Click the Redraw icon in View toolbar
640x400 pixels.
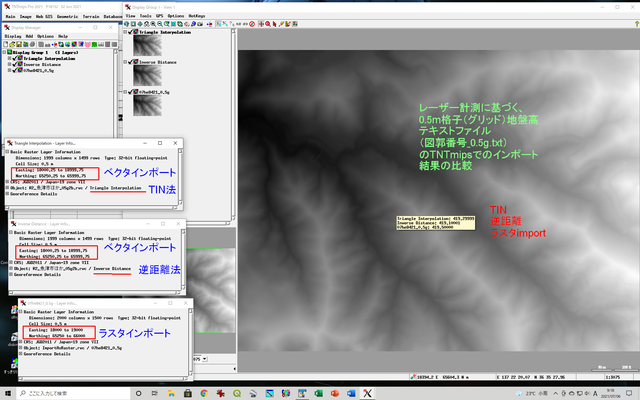(x=127, y=24)
